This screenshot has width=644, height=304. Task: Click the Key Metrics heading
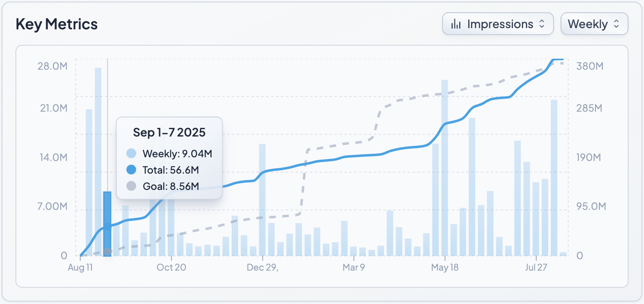(57, 24)
